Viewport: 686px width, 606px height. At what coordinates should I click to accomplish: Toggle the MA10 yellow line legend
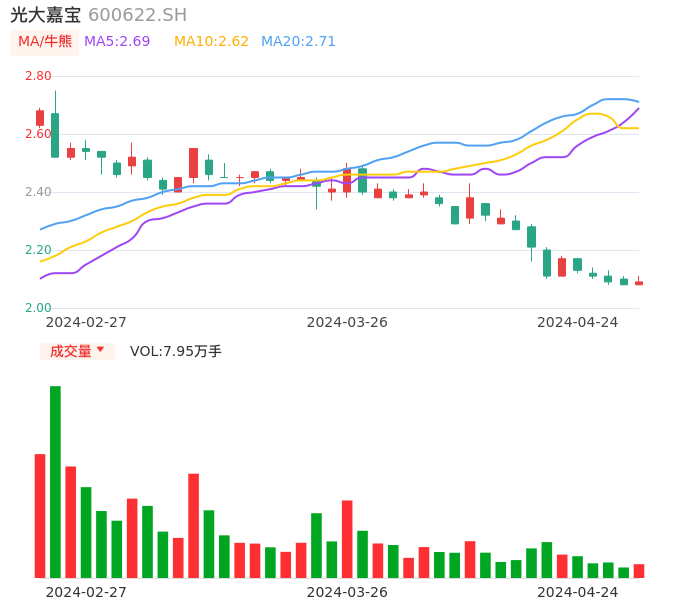click(x=211, y=42)
